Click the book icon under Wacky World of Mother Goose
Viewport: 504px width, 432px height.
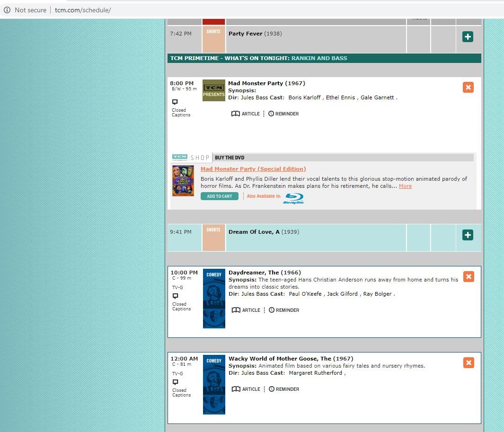coord(236,389)
